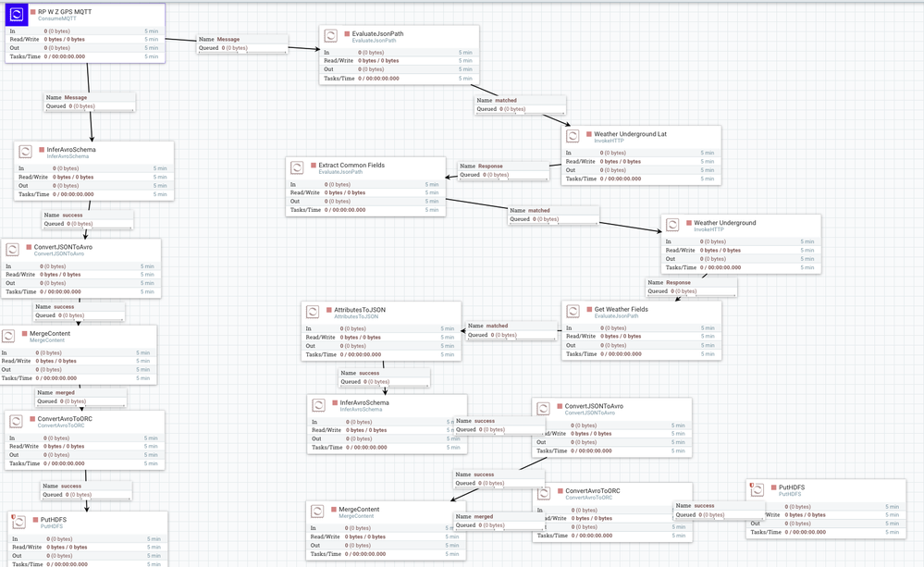Select Response connection going into Get Weather Fields
This screenshot has height=567, width=924.
click(x=692, y=287)
